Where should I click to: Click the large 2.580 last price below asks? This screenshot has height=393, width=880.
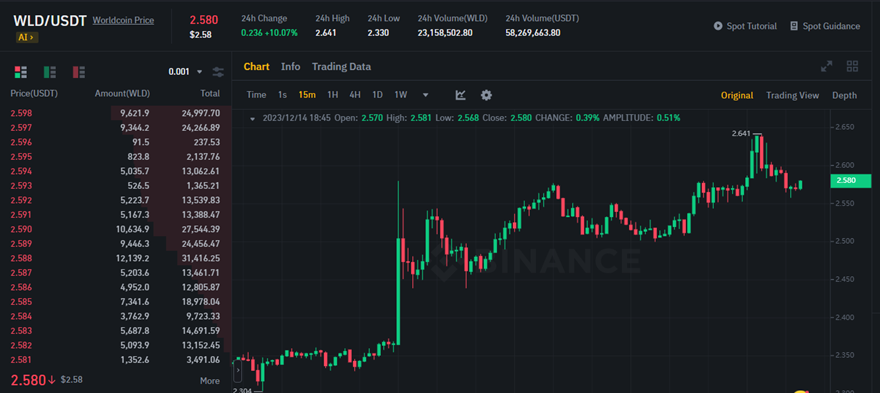(28, 380)
